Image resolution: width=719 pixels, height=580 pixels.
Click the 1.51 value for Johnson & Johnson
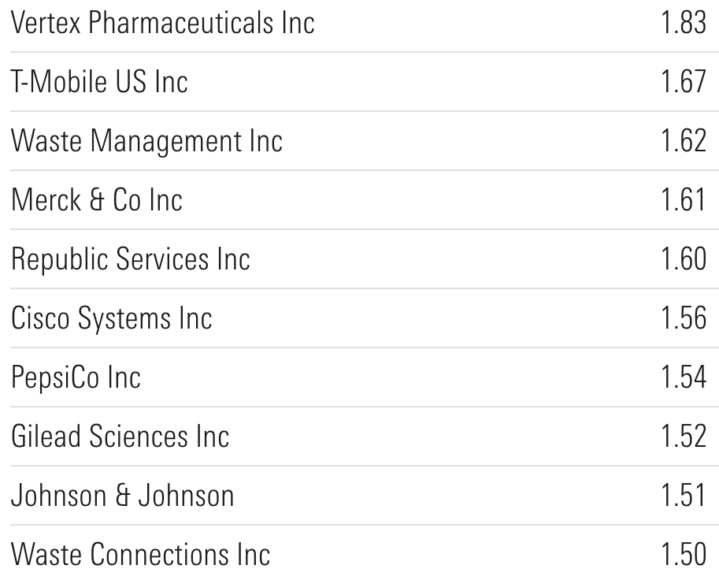pos(684,495)
